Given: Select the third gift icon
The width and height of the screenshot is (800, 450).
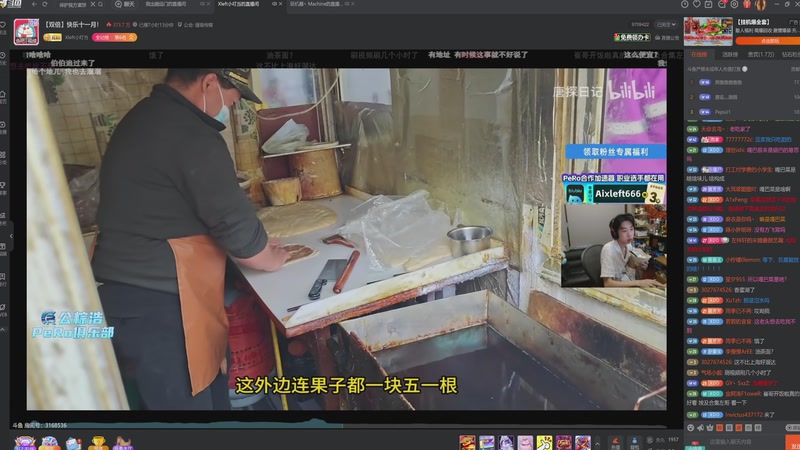Looking at the screenshot, I should pos(506,442).
